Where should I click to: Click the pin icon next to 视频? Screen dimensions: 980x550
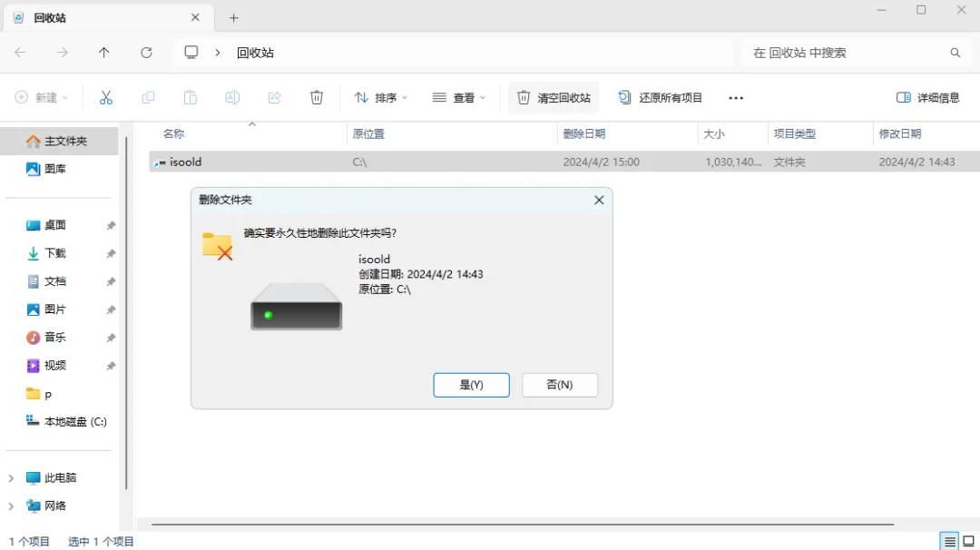point(111,367)
